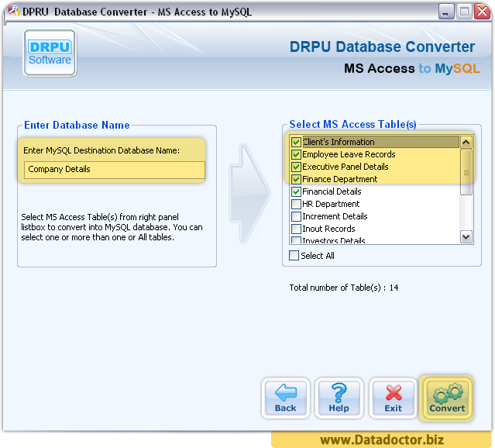Uncheck the Financial Details checkbox
Image resolution: width=495 pixels, height=448 pixels.
(296, 191)
